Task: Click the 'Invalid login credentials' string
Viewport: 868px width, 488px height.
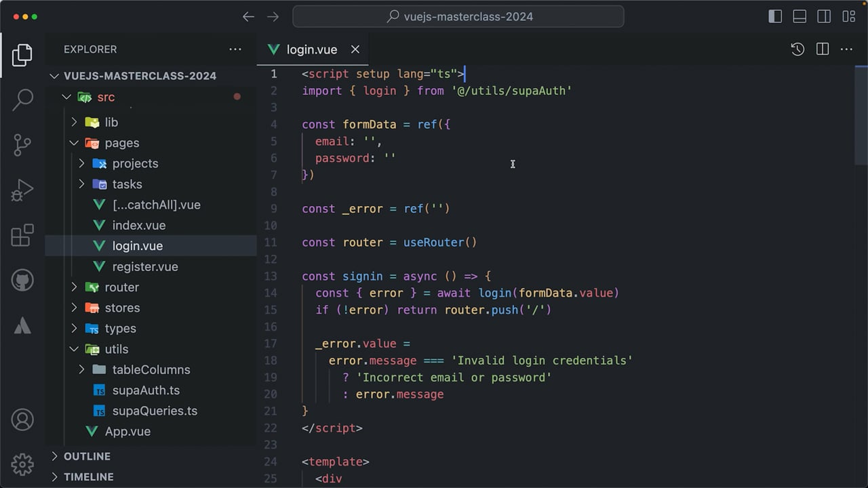Action: click(542, 361)
